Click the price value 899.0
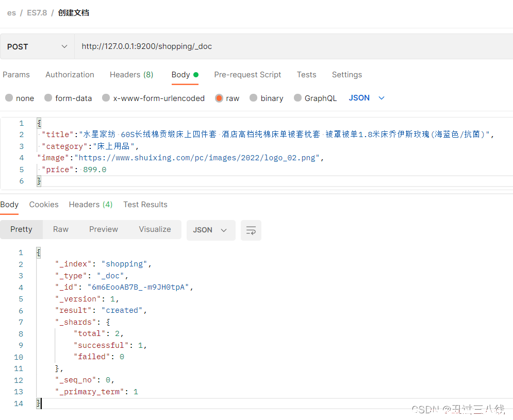 click(x=94, y=170)
